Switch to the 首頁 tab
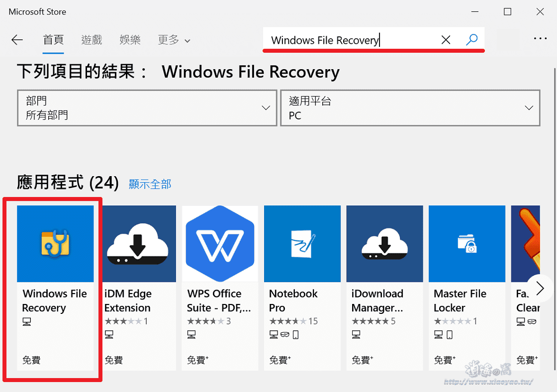Image resolution: width=557 pixels, height=392 pixels. click(53, 40)
